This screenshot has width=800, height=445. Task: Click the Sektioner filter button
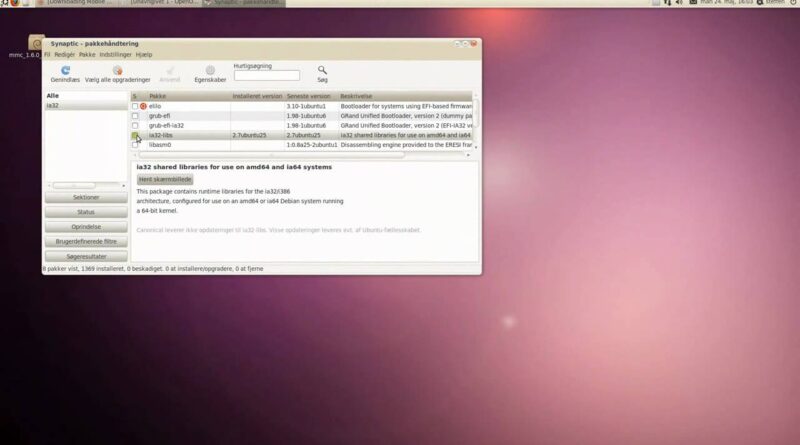pos(86,197)
